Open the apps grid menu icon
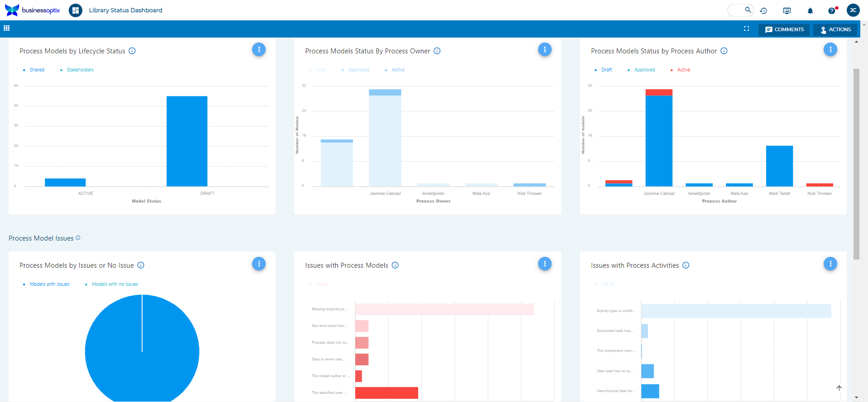This screenshot has height=402, width=868. click(x=6, y=28)
